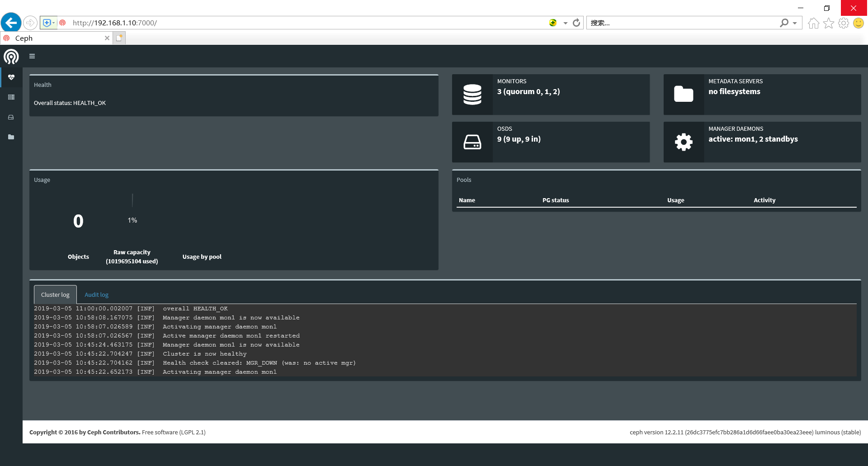Go back using browser back arrow
The height and width of the screenshot is (466, 868).
11,23
